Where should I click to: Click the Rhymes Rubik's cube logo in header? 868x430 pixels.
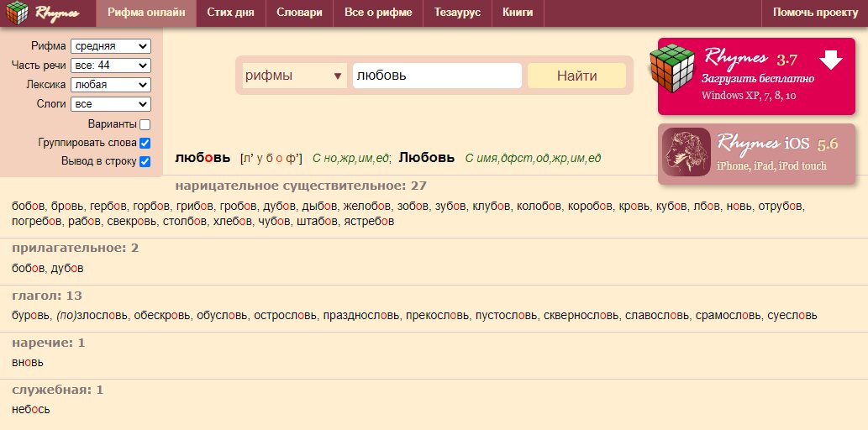click(17, 13)
